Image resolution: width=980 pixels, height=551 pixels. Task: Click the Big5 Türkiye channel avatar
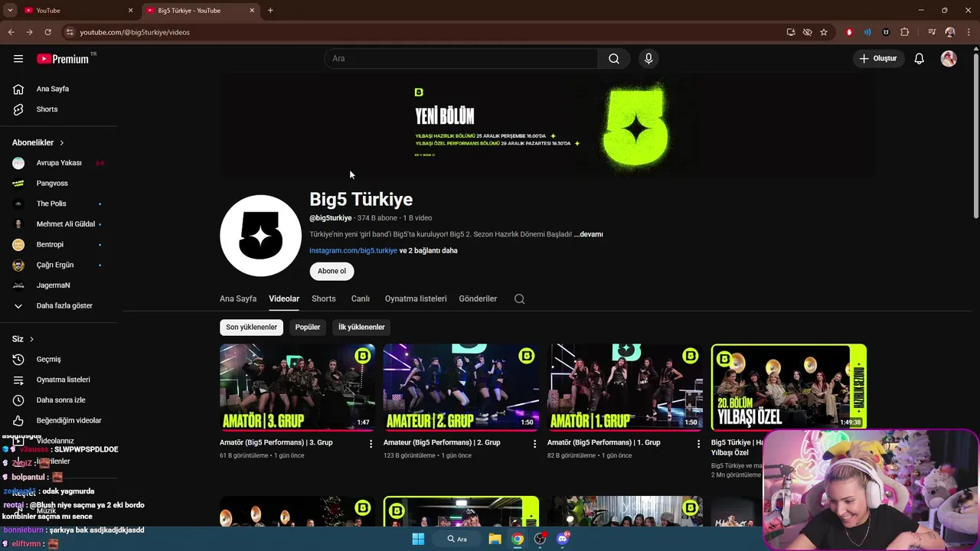coord(260,236)
